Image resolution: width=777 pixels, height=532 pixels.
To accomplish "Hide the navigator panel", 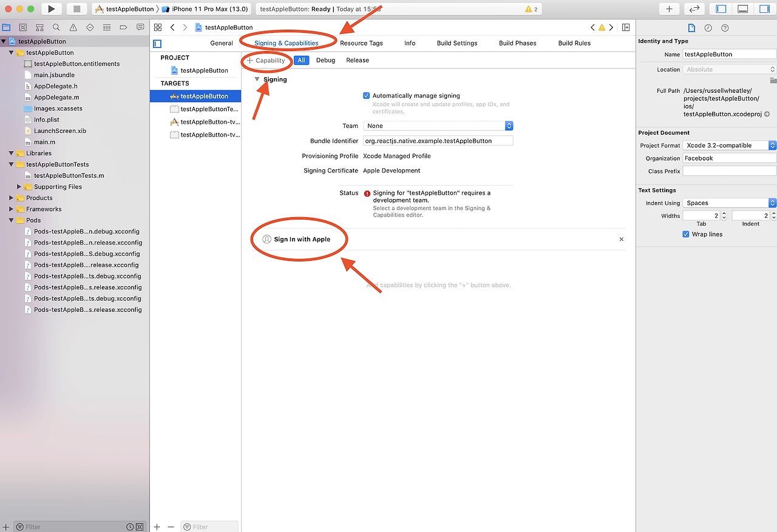I will [721, 9].
